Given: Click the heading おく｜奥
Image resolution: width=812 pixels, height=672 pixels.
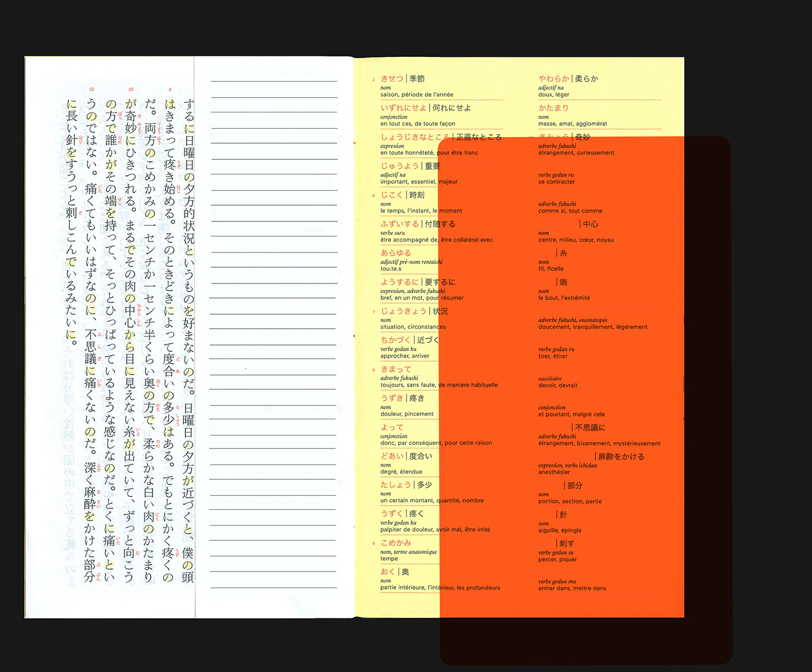Looking at the screenshot, I should (x=395, y=572).
